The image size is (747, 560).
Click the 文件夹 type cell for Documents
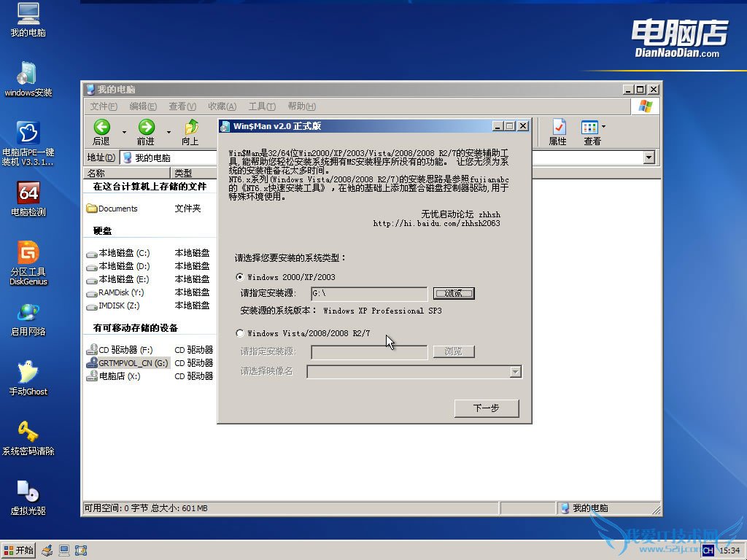click(187, 209)
